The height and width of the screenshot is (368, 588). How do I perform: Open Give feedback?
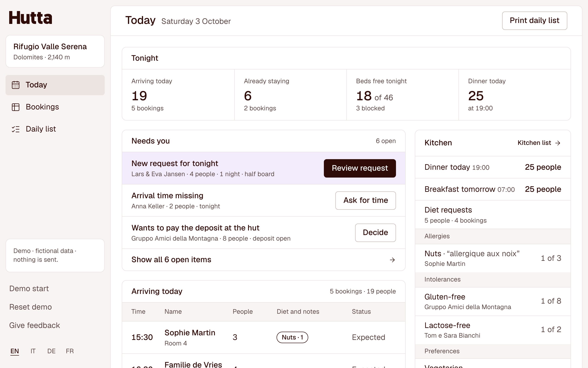point(34,325)
